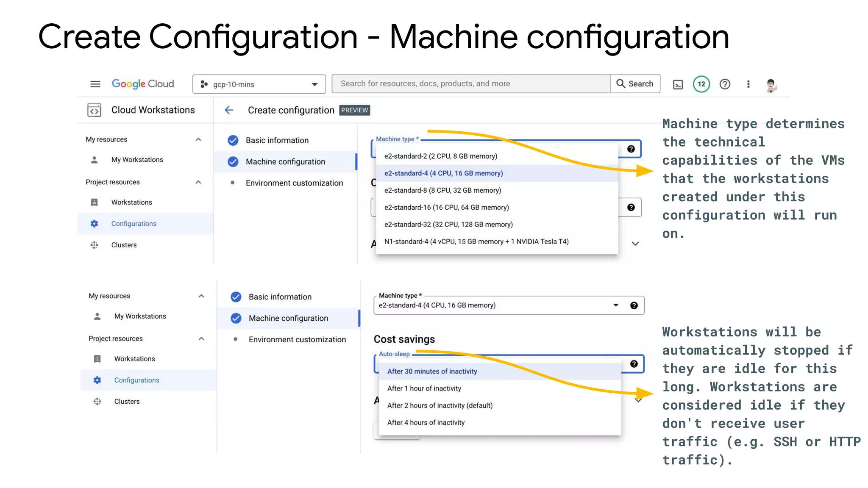Open the hamburger navigation menu

tap(95, 84)
